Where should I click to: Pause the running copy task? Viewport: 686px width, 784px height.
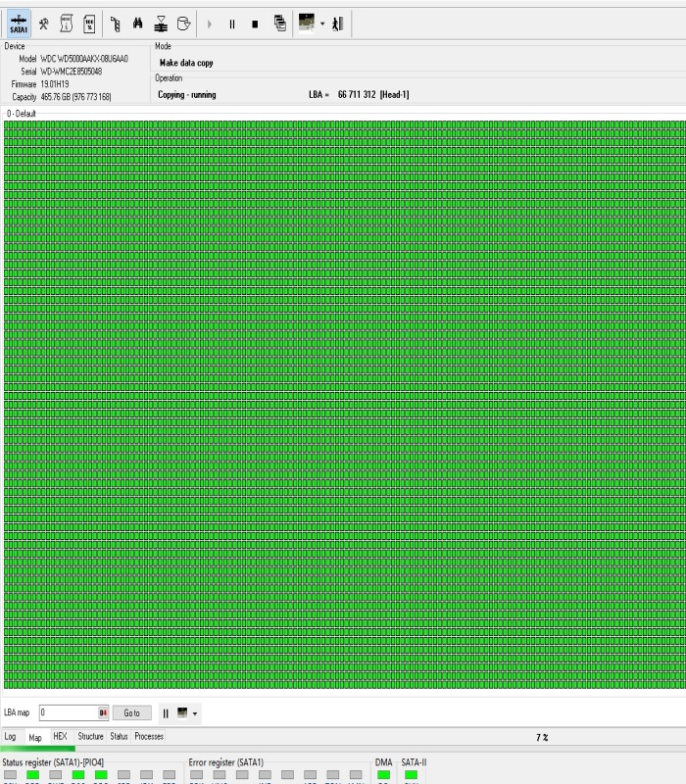(x=232, y=24)
